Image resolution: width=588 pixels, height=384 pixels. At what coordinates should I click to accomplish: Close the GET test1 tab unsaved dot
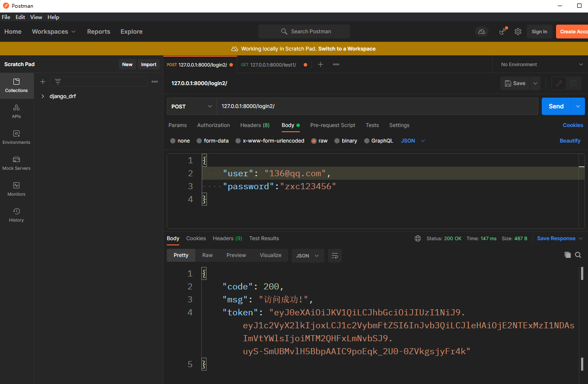[305, 65]
